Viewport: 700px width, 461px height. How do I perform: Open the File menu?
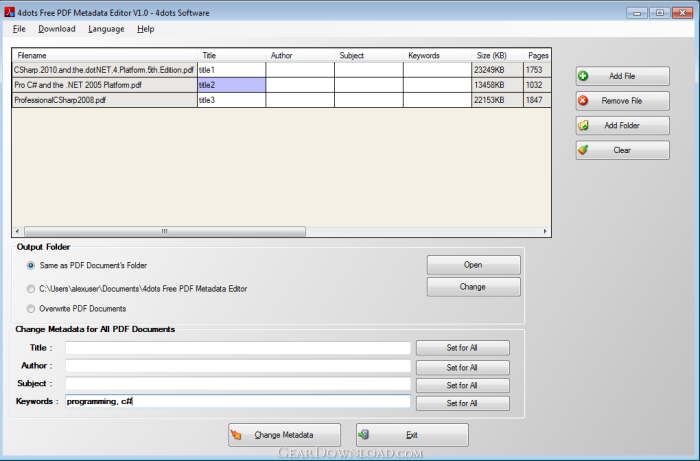(x=19, y=29)
